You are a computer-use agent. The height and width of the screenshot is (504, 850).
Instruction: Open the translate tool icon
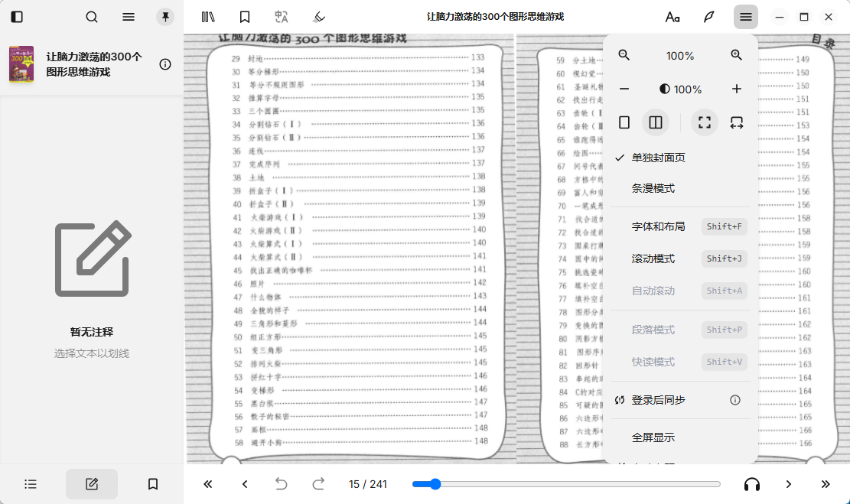tap(282, 17)
